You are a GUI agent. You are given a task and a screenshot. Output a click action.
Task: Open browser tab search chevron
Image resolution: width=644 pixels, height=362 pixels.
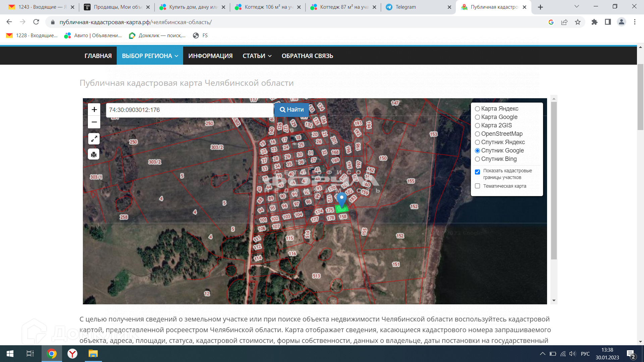tap(577, 7)
